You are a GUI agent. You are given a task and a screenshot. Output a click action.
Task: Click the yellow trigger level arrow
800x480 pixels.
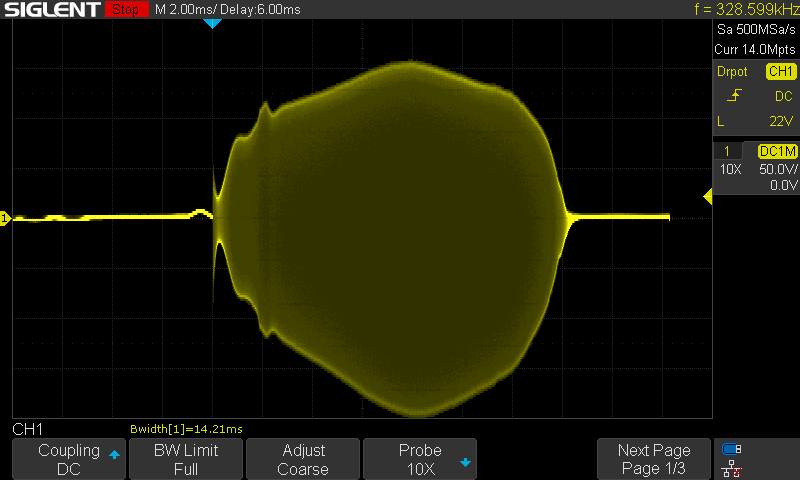(708, 196)
